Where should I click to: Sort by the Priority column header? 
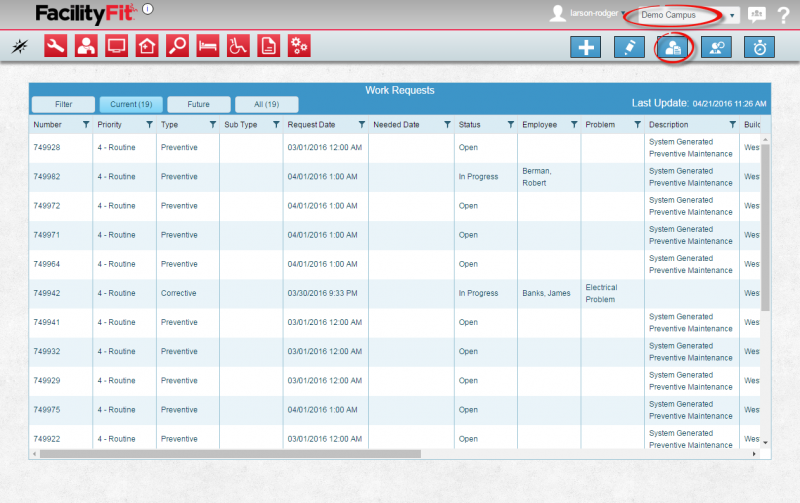(110, 124)
